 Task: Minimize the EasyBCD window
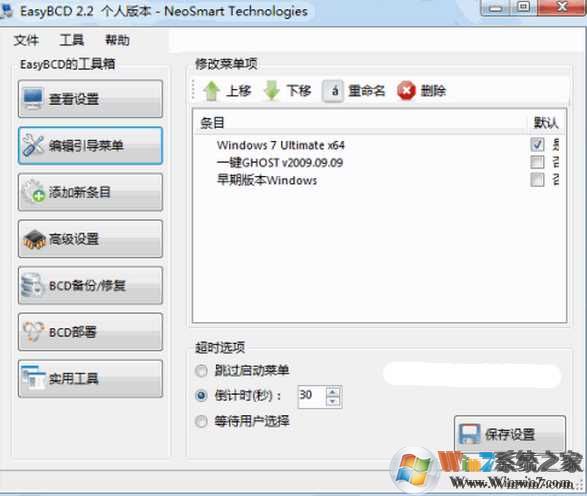pos(495,7)
